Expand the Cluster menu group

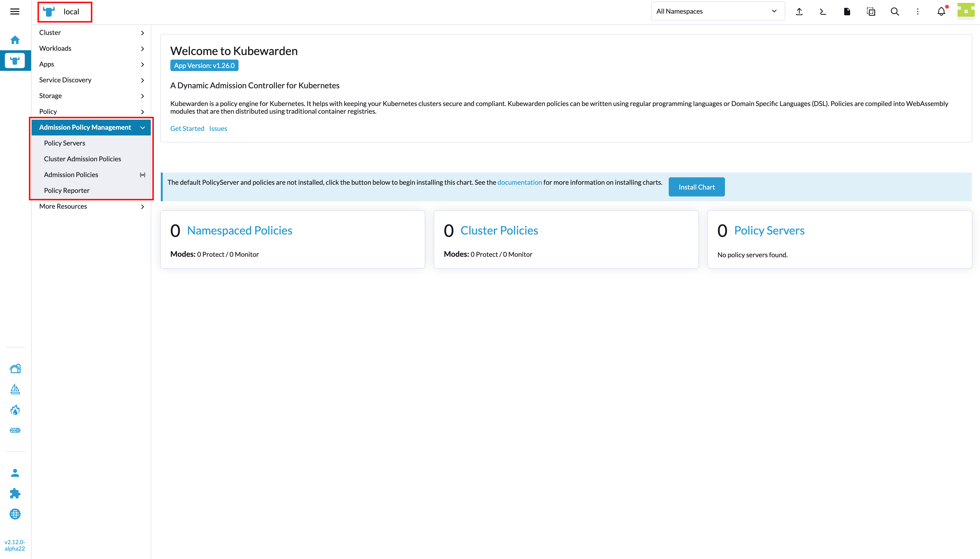(91, 33)
